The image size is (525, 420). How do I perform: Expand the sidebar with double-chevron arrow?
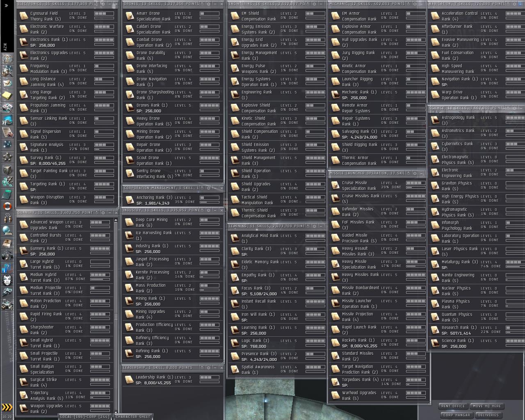coord(6,6)
